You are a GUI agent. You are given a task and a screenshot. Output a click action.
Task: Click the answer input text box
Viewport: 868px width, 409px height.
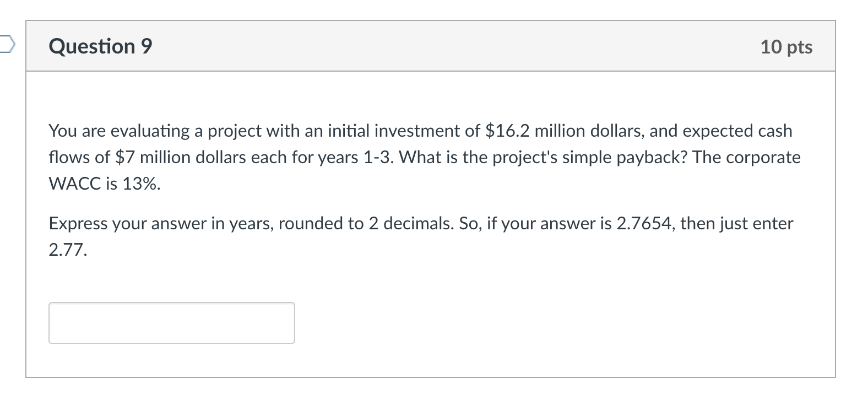pyautogui.click(x=171, y=322)
